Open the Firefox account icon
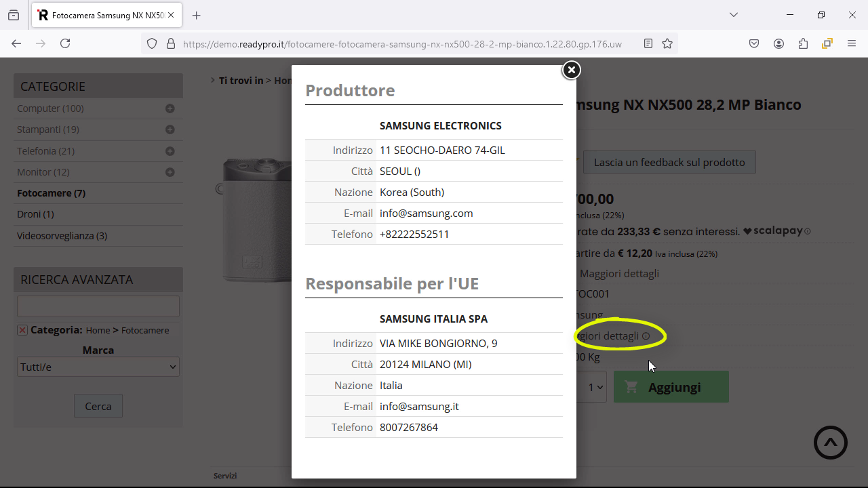Screen dimensions: 868x488 (x=778, y=43)
